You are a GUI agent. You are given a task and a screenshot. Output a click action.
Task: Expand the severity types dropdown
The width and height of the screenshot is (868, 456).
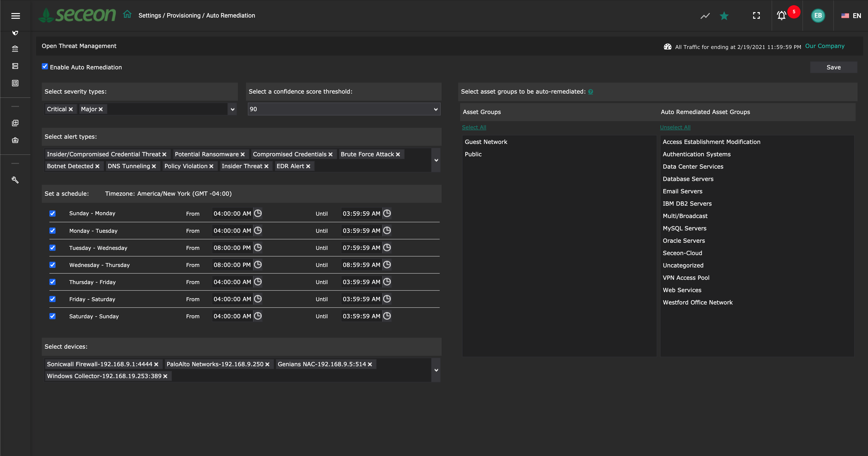coord(232,109)
